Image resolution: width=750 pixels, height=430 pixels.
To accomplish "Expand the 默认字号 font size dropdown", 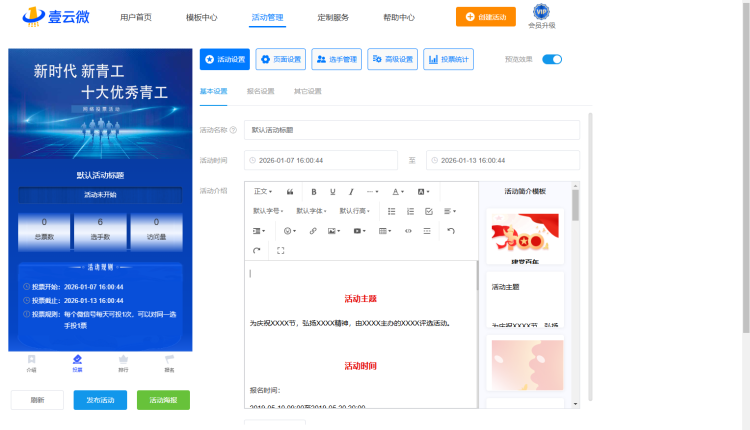I will [268, 211].
